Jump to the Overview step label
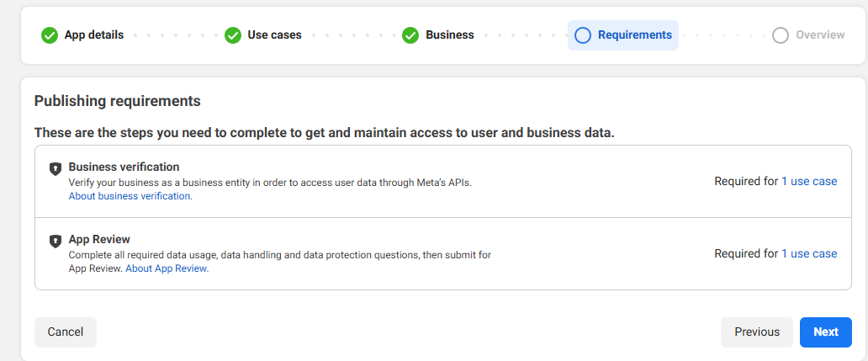Image resolution: width=868 pixels, height=361 pixels. [x=820, y=35]
